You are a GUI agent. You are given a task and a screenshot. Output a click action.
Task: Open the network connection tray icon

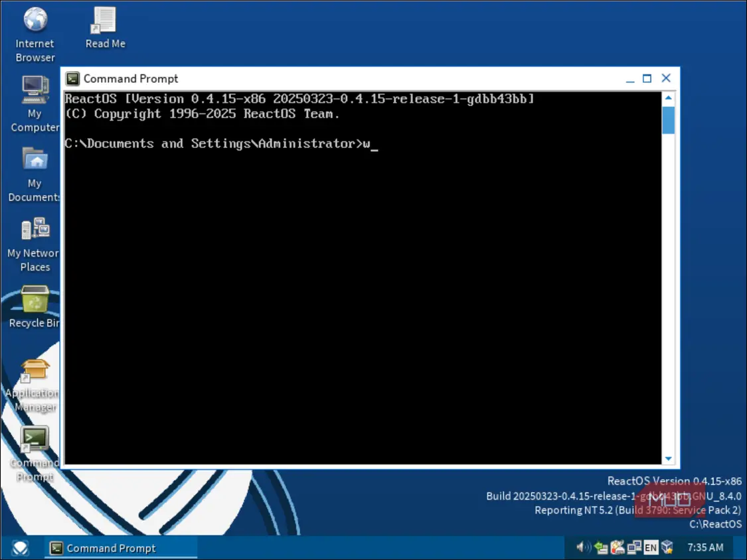[634, 548]
